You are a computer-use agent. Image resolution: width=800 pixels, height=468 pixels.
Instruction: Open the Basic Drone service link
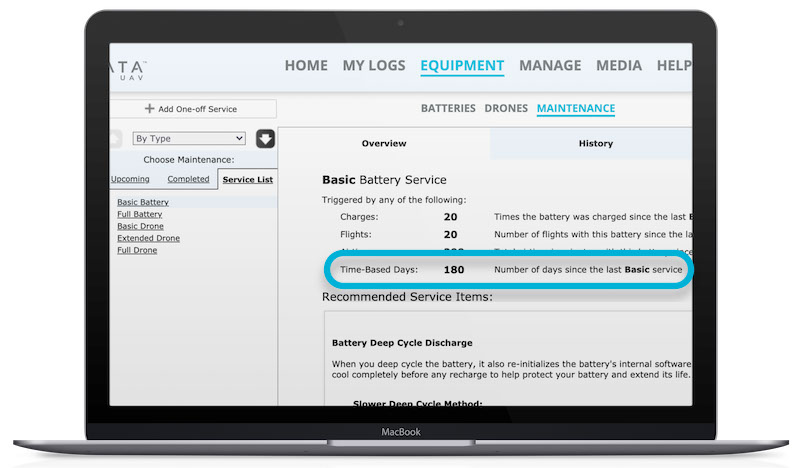[140, 226]
